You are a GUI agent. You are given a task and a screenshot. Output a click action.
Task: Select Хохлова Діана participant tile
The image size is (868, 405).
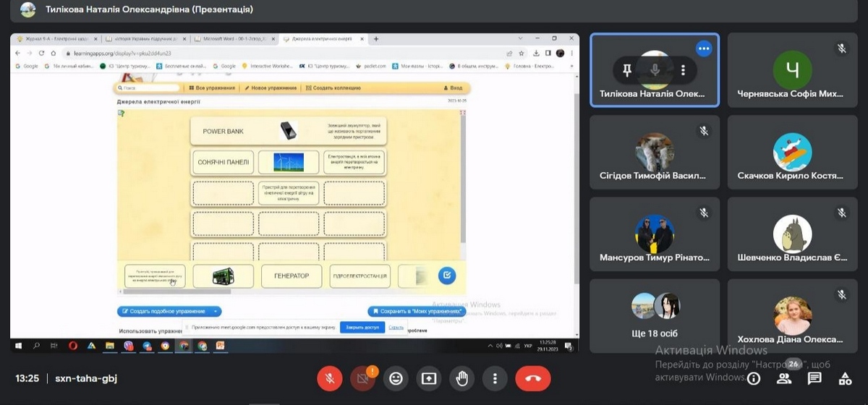(791, 315)
